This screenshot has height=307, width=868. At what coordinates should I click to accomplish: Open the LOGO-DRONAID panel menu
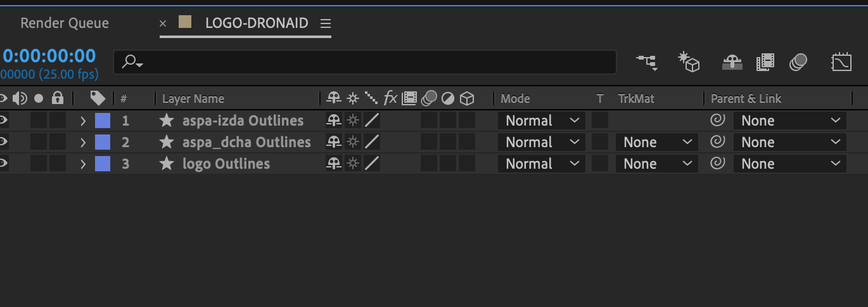[326, 23]
